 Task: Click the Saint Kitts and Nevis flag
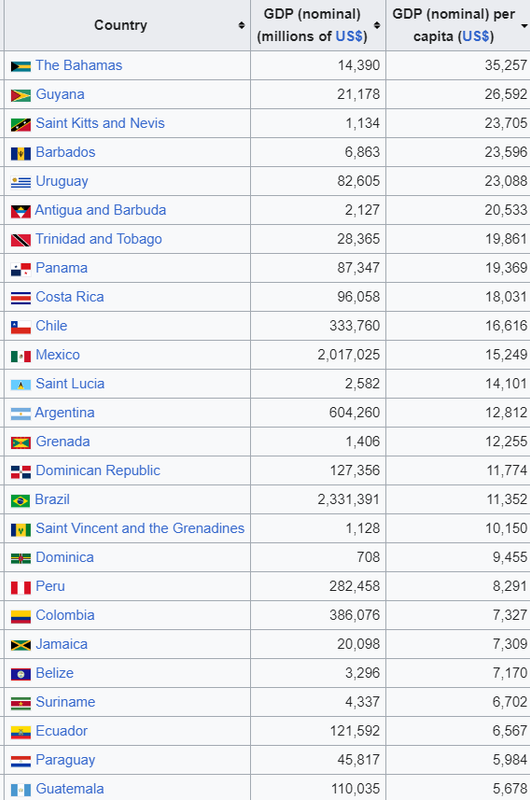pyautogui.click(x=20, y=124)
